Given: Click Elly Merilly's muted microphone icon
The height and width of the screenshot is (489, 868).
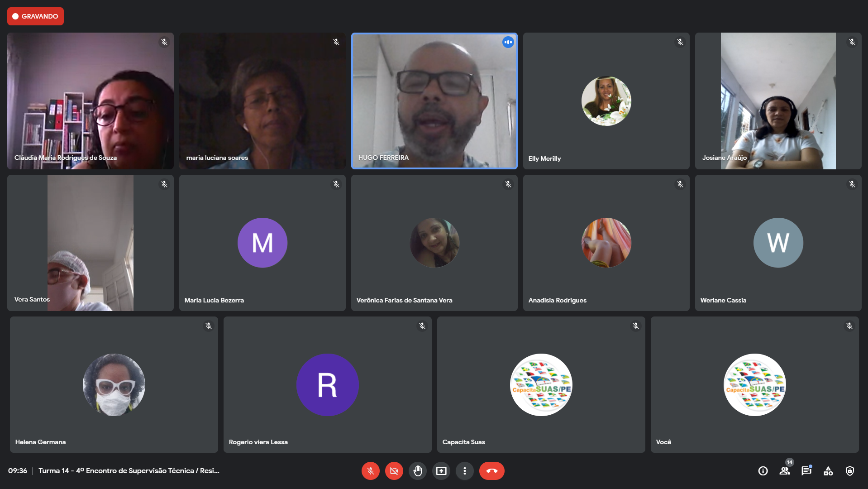Looking at the screenshot, I should click(x=680, y=42).
